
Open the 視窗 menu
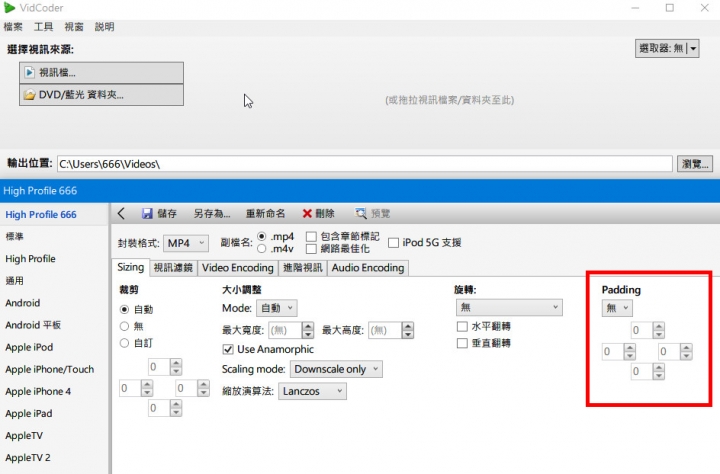pyautogui.click(x=74, y=27)
